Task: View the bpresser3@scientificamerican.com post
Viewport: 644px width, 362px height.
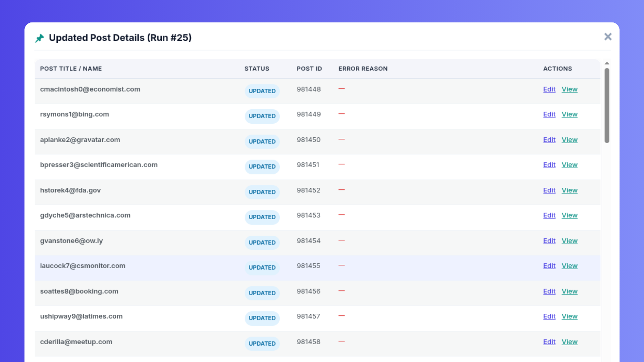Action: pyautogui.click(x=570, y=165)
